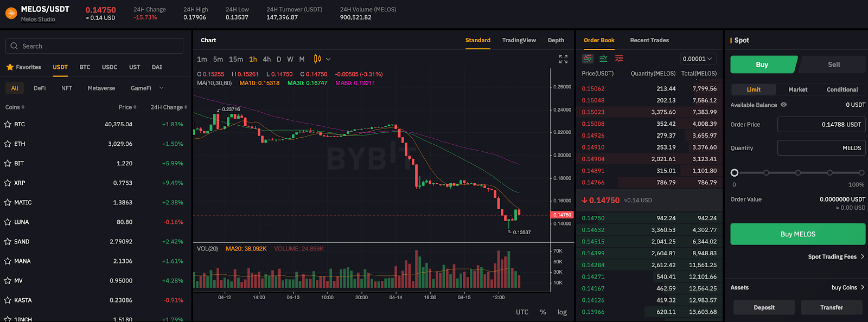
Task: Favorite MATIC with its star icon
Action: 8,202
